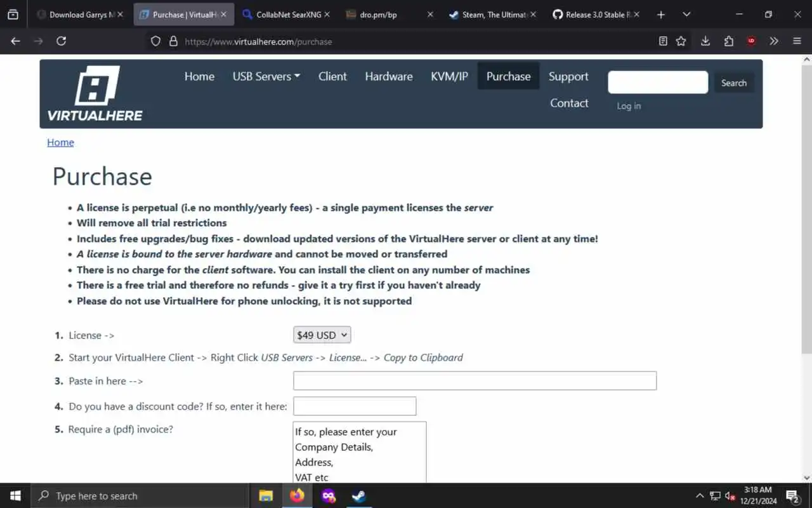Click Firefox icon in taskbar
This screenshot has width=812, height=508.
click(297, 496)
